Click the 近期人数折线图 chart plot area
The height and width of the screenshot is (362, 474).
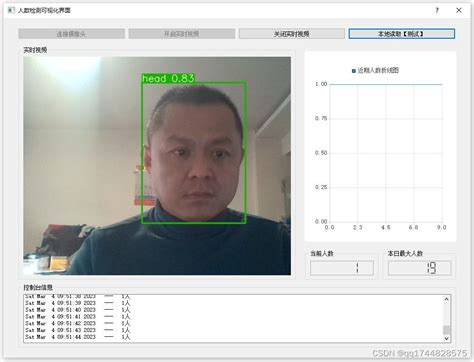click(386, 153)
